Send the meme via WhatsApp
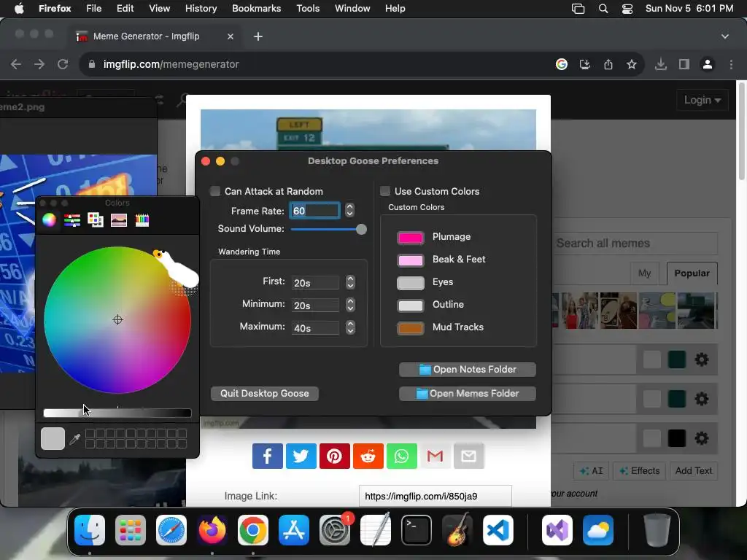The image size is (747, 560). (x=402, y=456)
